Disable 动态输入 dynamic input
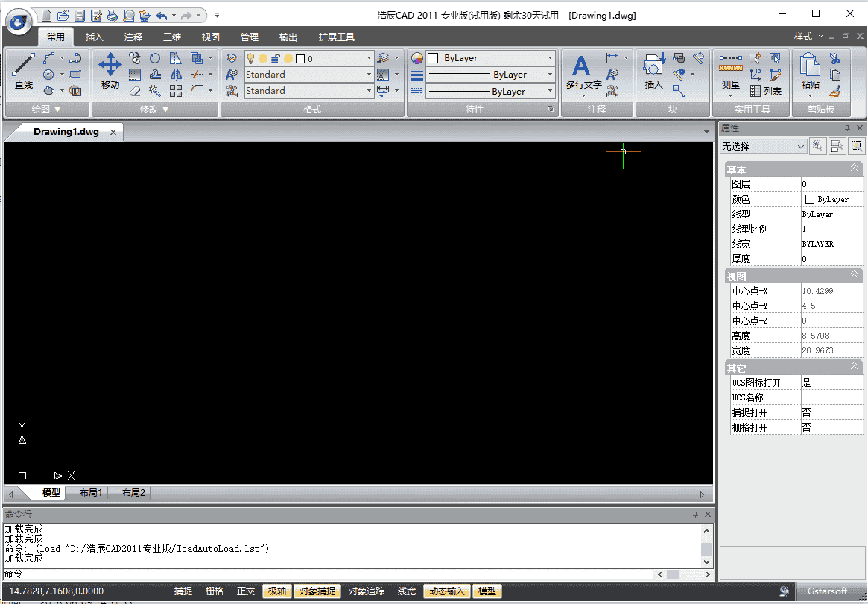The width and height of the screenshot is (868, 604). [446, 591]
